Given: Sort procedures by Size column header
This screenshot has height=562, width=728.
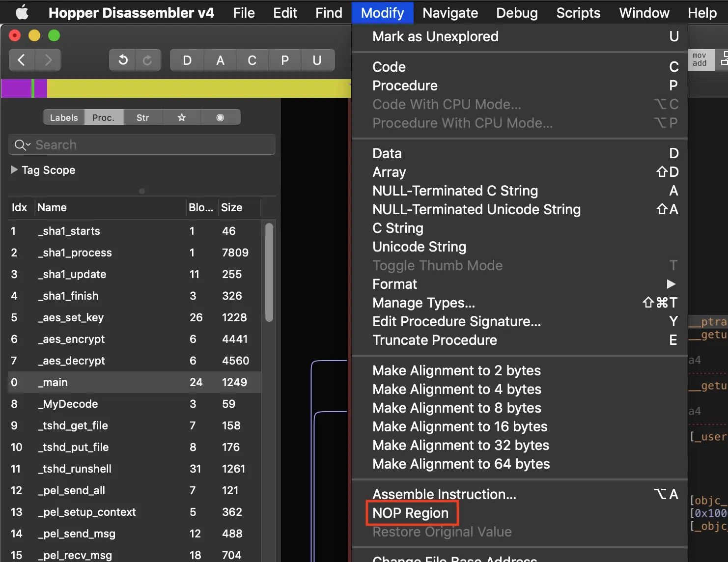Looking at the screenshot, I should tap(232, 207).
